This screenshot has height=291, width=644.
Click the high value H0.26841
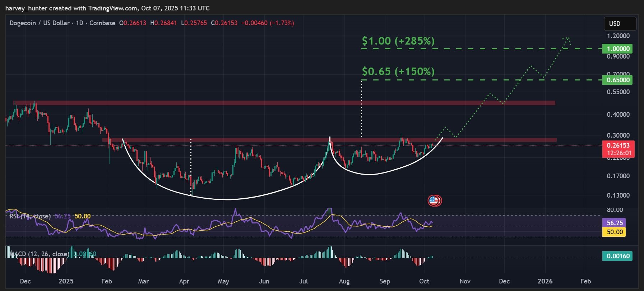tap(163, 23)
